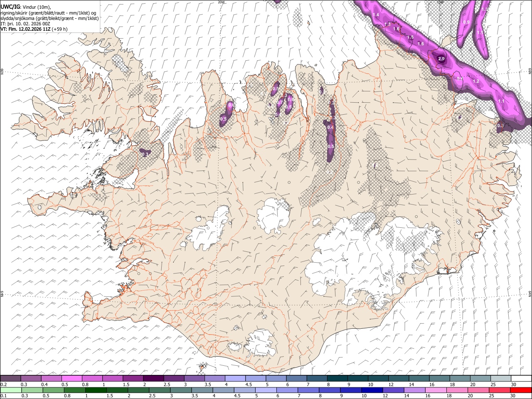
Task: Select light grey upper swatch between 25 and 30
Action: [501, 378]
